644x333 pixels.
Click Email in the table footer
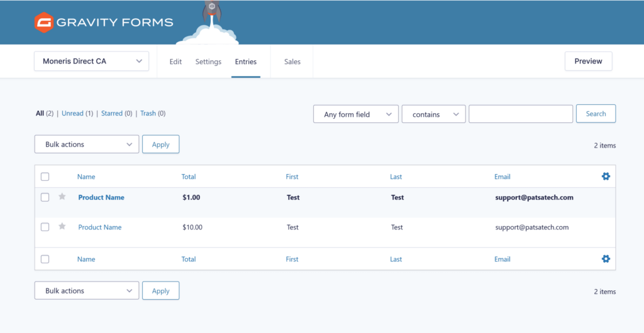click(502, 259)
